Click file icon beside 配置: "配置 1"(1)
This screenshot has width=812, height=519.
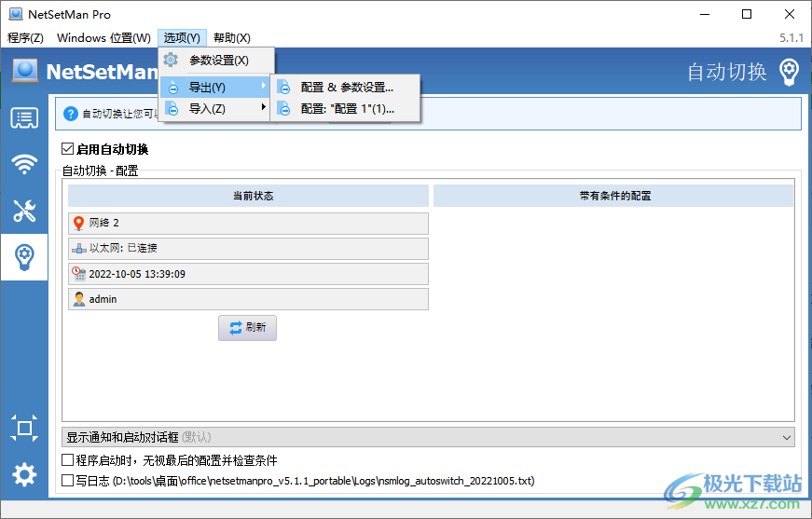click(x=283, y=108)
